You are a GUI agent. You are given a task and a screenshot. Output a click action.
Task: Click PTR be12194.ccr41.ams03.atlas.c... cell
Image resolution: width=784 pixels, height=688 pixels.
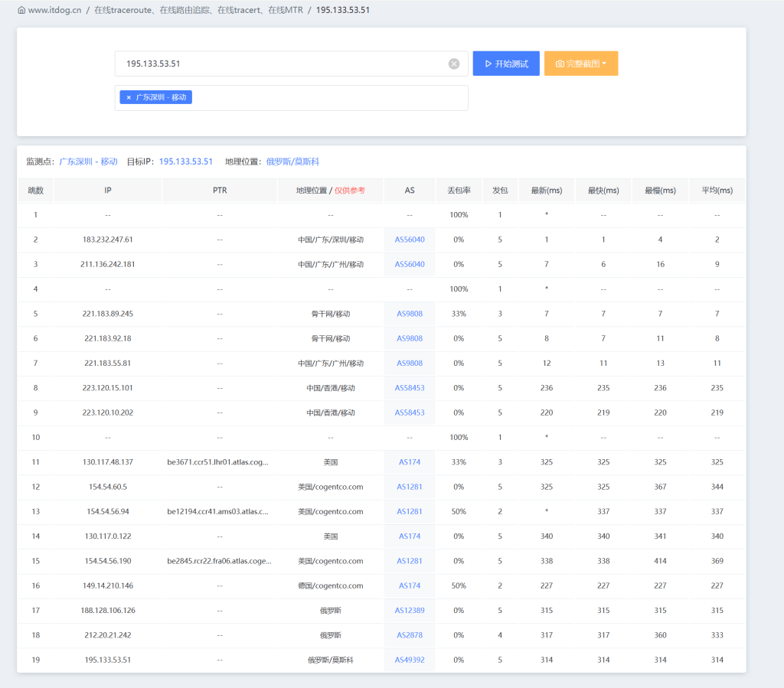[x=220, y=512]
